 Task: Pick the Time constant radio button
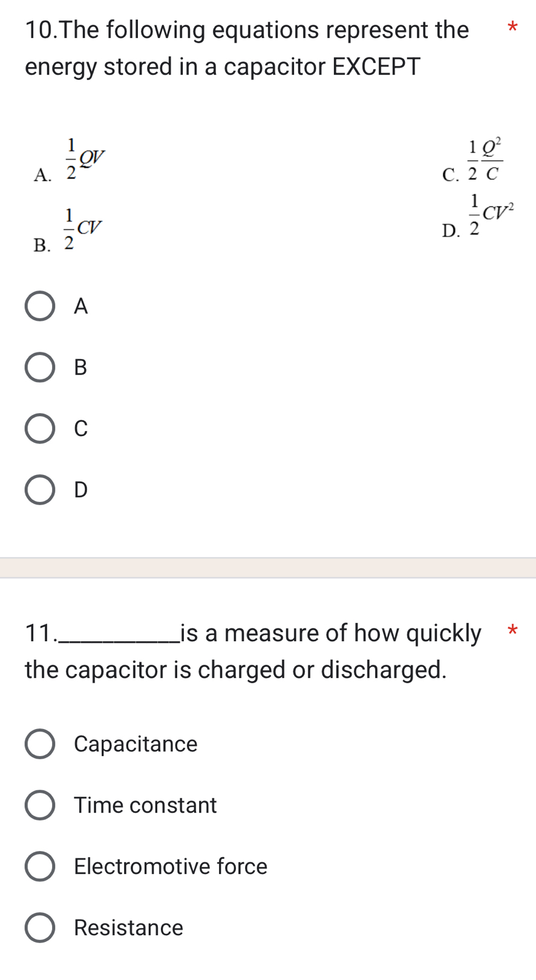pos(40,805)
